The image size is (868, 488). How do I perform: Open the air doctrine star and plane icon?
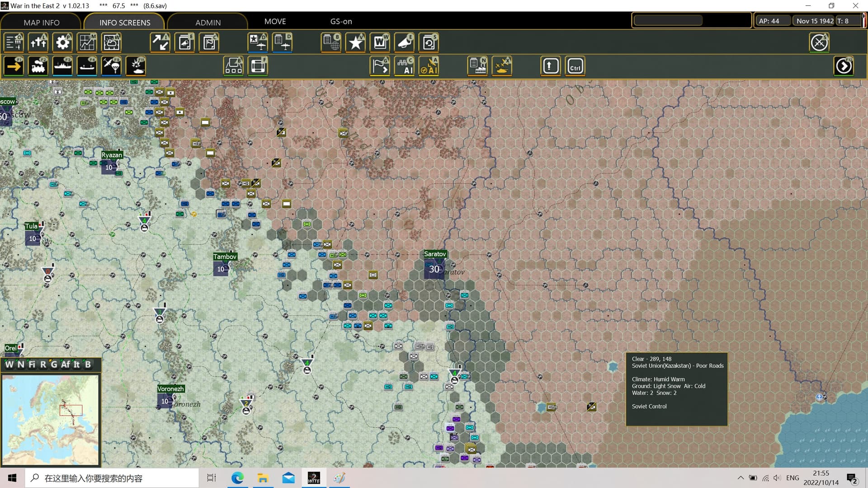click(x=258, y=42)
